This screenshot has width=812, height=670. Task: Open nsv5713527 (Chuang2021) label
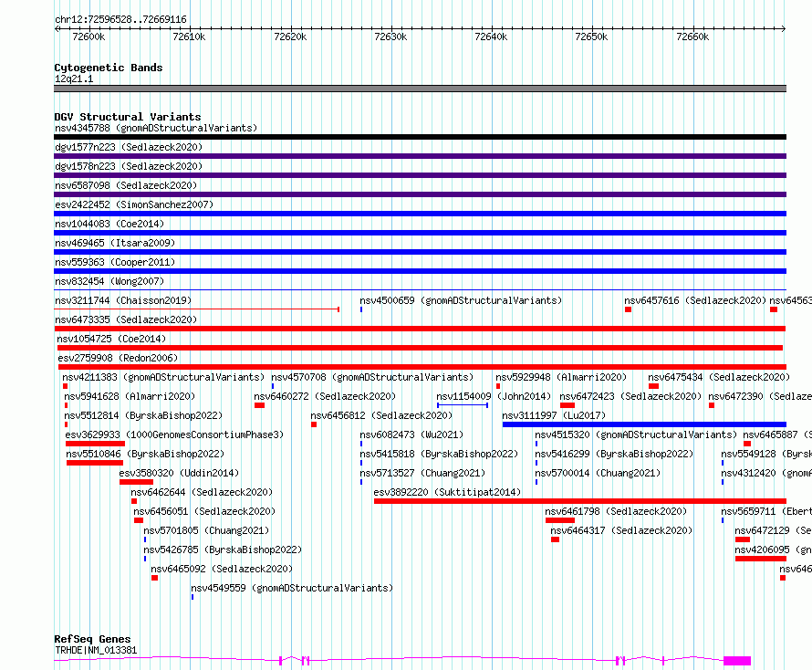tap(422, 473)
